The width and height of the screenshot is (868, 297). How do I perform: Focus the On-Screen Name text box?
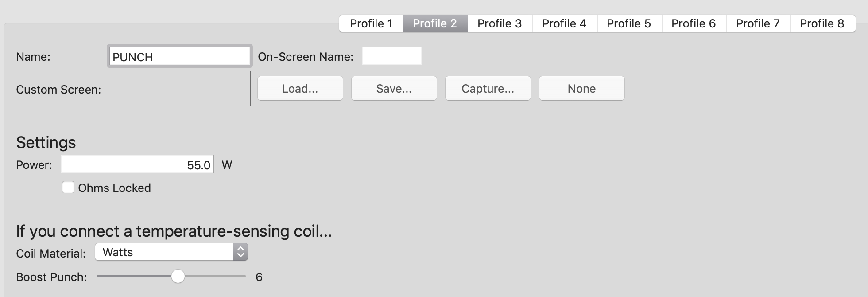[x=391, y=56]
